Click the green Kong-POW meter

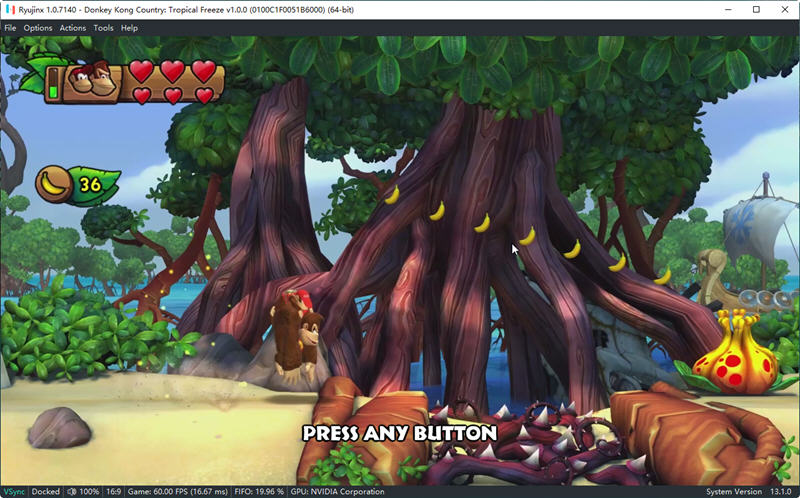click(x=53, y=84)
